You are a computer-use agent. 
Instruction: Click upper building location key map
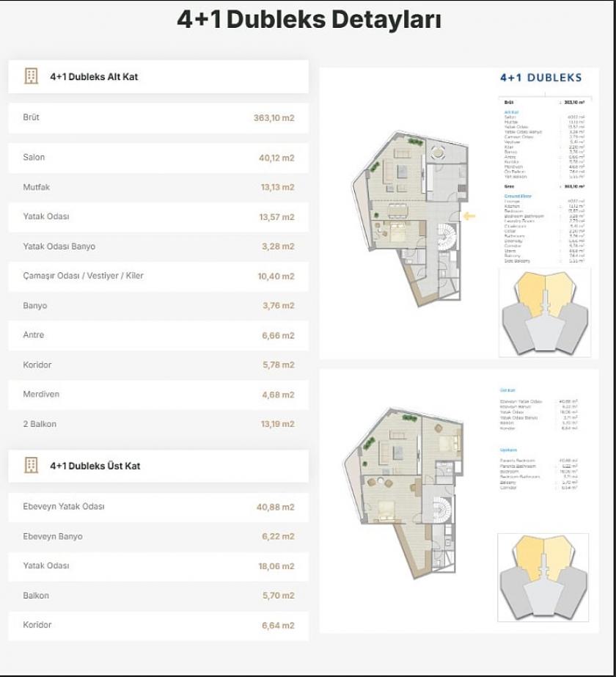tap(544, 313)
